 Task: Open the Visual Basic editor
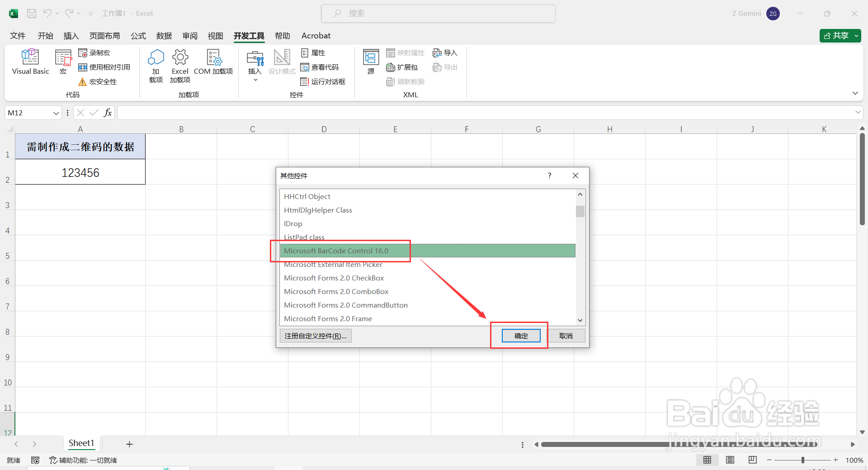(30, 62)
